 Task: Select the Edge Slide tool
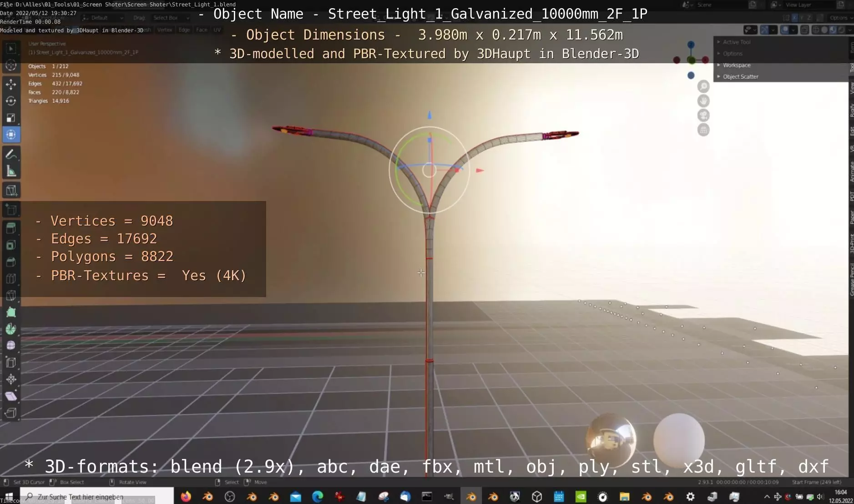[x=11, y=363]
